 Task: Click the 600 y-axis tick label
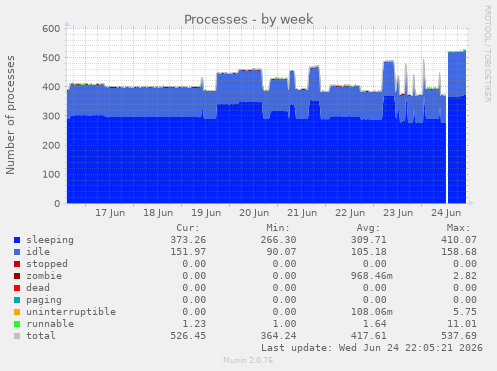click(x=51, y=29)
